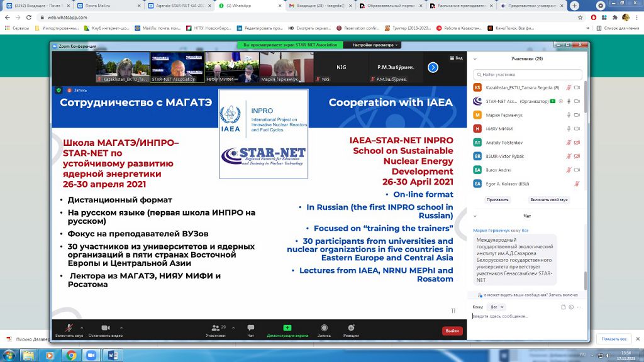
Task: Click the Пригласить invite button
Action: [x=497, y=200]
